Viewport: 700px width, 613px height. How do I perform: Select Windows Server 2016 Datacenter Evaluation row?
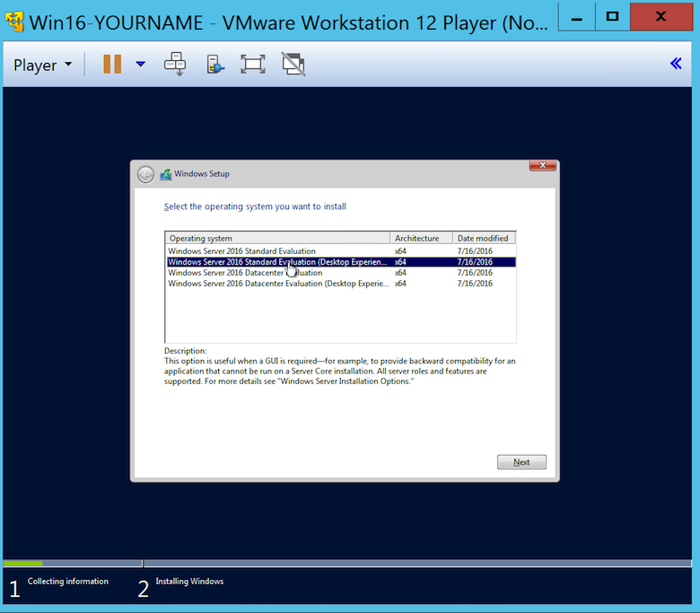pyautogui.click(x=245, y=273)
